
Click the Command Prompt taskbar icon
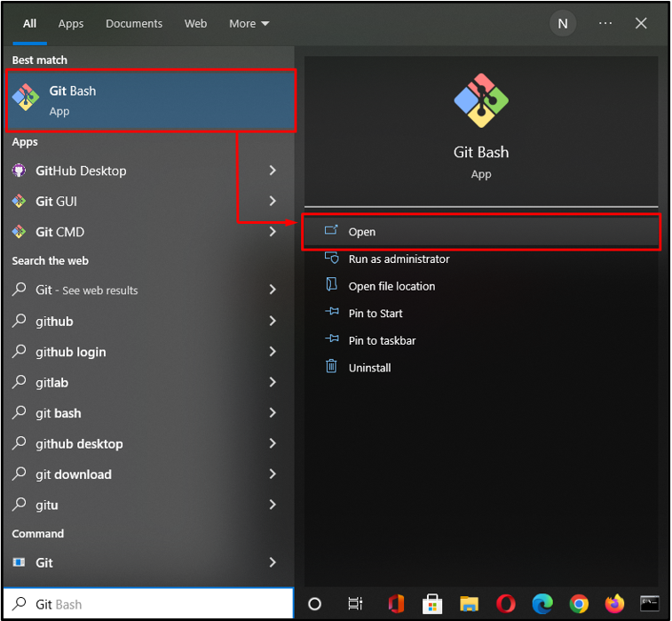649,603
